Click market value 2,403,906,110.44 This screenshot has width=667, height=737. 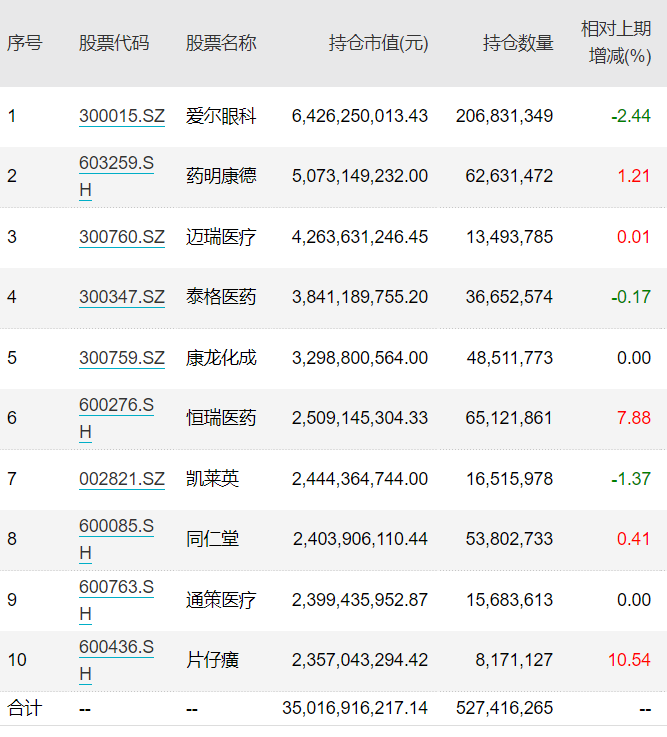pyautogui.click(x=361, y=539)
